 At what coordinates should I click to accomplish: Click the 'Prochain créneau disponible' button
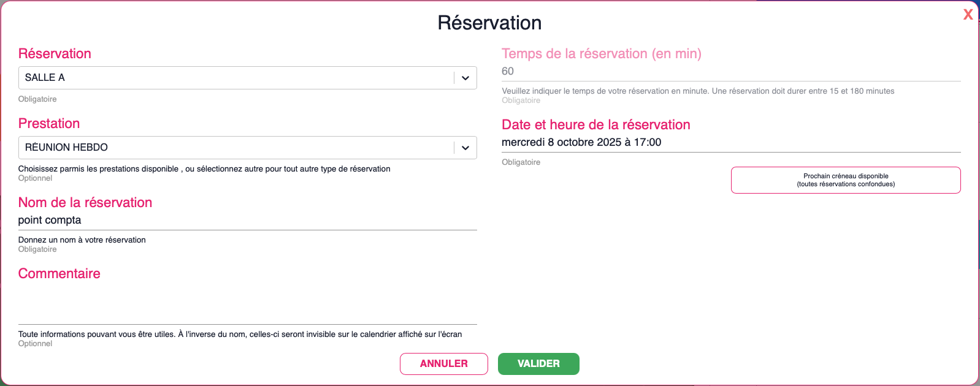coord(846,180)
